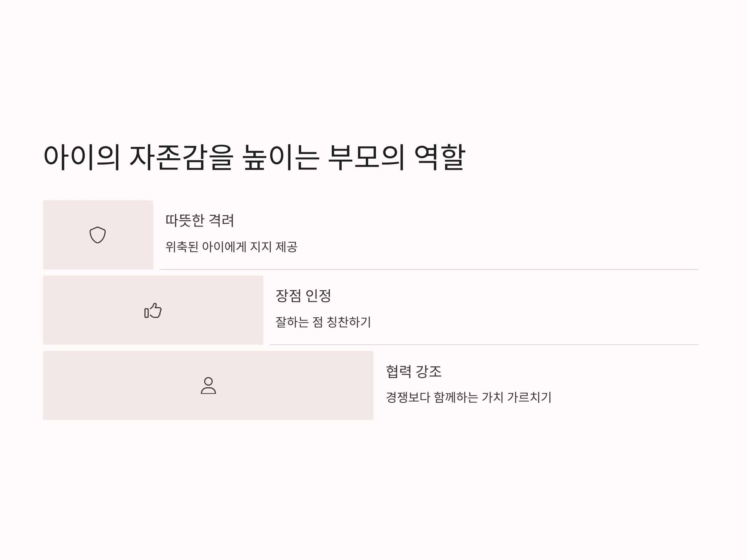
Task: Click the word 부모의 in the title
Action: pos(366,157)
